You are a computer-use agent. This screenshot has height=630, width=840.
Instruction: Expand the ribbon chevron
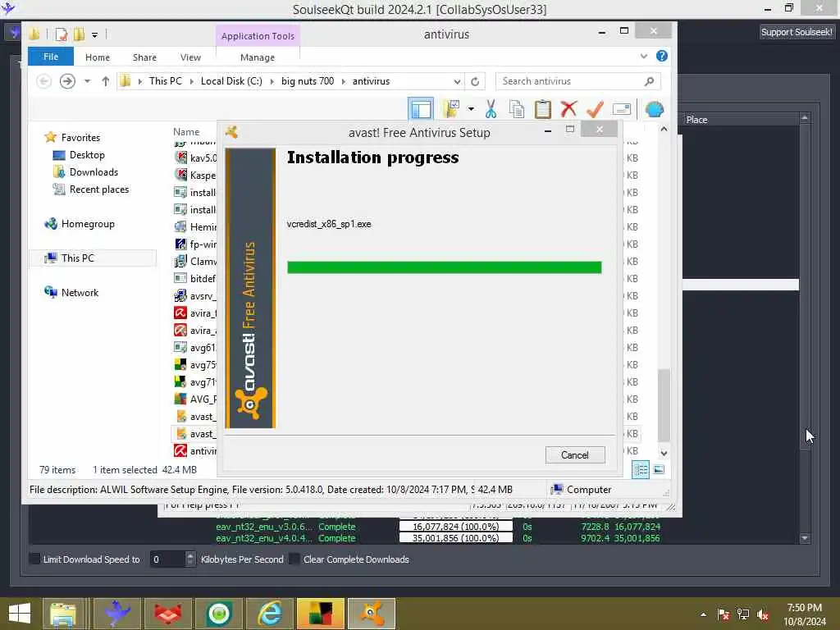tap(644, 57)
